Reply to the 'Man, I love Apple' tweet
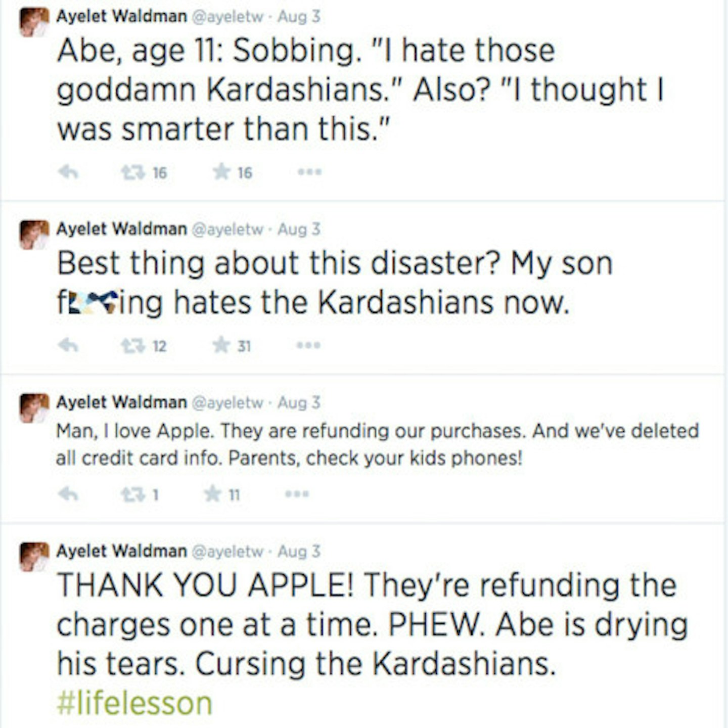This screenshot has width=728, height=728. [68, 494]
